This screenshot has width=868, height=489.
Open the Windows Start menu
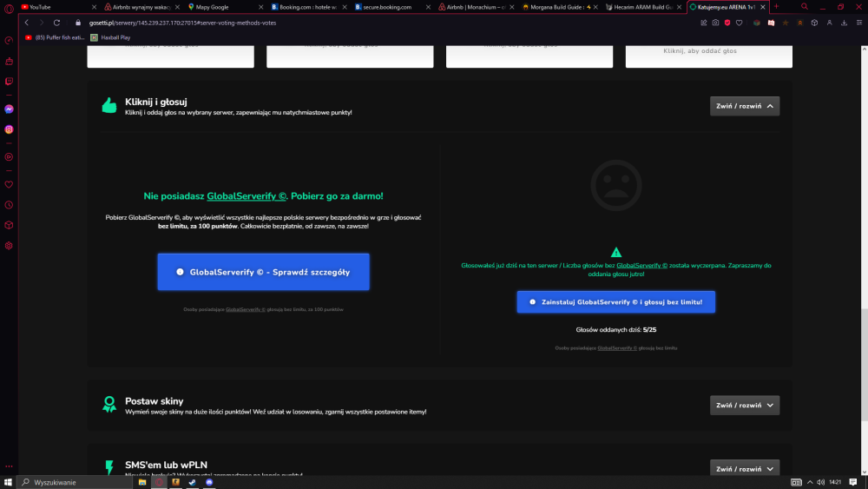[8, 482]
